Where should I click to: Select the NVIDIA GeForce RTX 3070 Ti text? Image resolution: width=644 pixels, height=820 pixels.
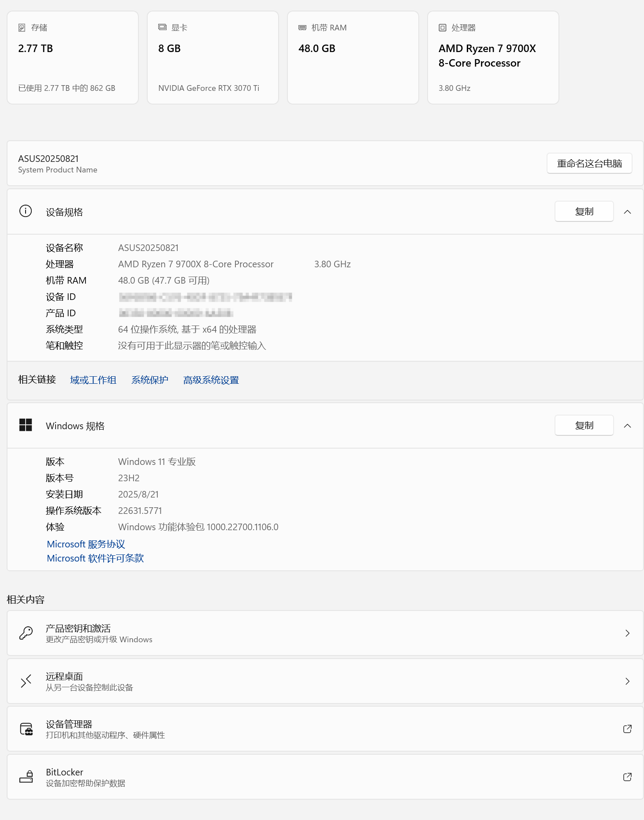coord(208,88)
